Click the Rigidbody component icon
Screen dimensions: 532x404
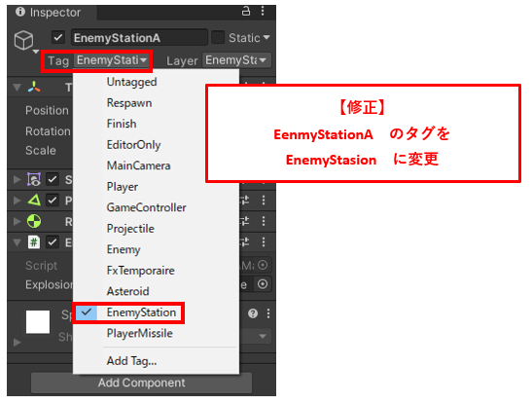[34, 221]
